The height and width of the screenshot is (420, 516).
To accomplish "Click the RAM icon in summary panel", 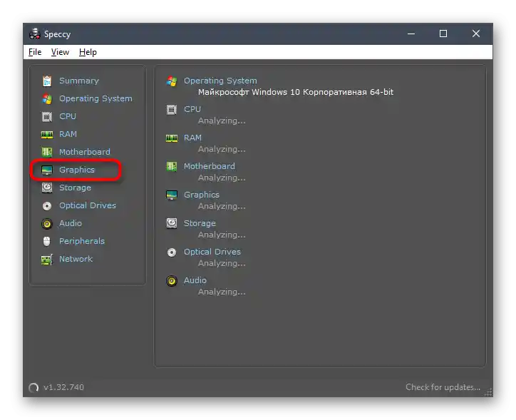I will (x=172, y=138).
